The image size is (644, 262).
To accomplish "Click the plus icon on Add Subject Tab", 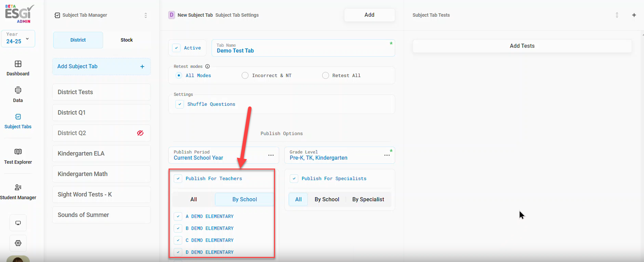I will click(142, 67).
